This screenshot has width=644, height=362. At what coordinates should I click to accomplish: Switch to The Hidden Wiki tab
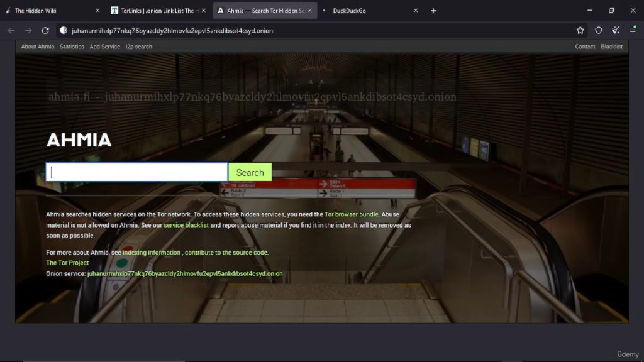[x=53, y=11]
